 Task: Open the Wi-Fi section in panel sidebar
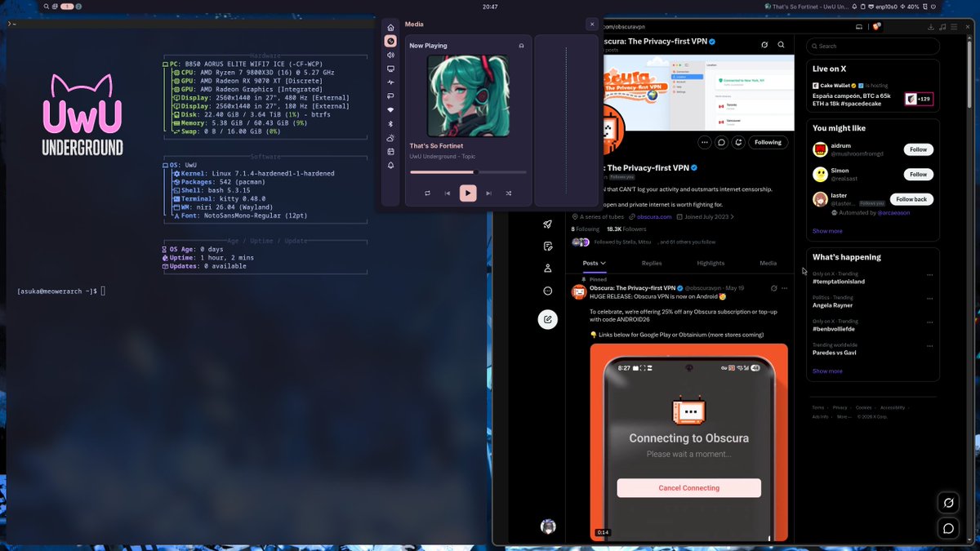coord(390,110)
